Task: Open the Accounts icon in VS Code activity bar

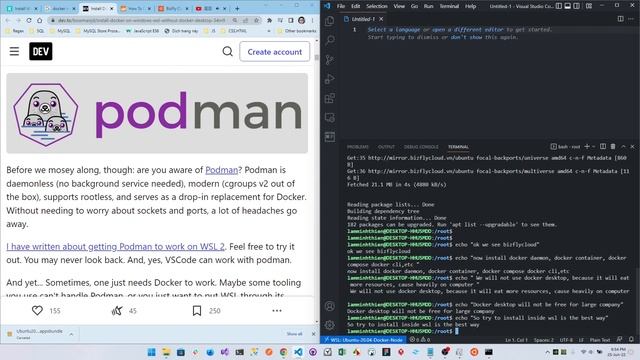Action: pyautogui.click(x=329, y=306)
